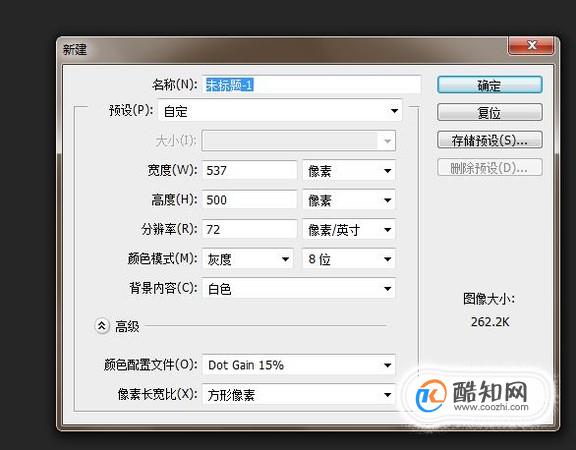The image size is (576, 450).
Task: Click the 名称 name input field
Action: [x=312, y=85]
